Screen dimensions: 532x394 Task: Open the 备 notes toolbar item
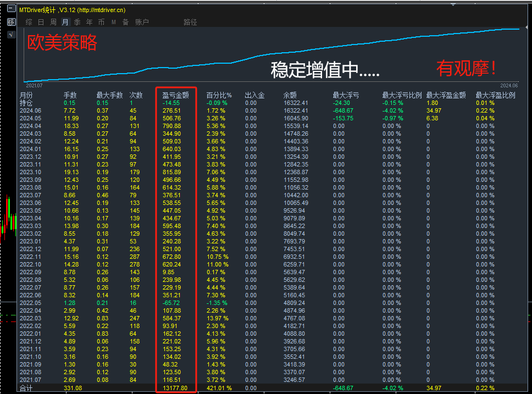pyautogui.click(x=126, y=23)
